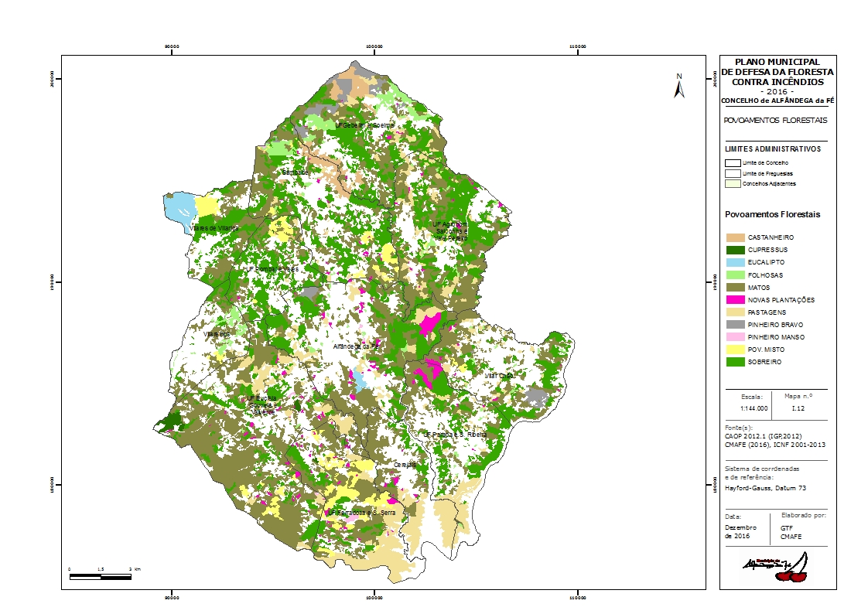This screenshot has height=614, width=868.
Task: Select the Cupressus legend swatch
Action: click(735, 250)
